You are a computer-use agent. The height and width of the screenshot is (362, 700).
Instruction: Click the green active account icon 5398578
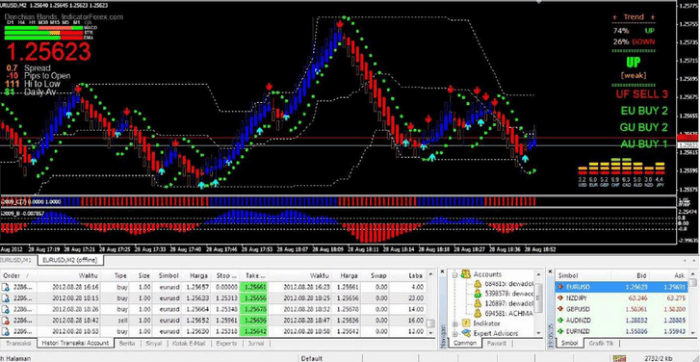pos(478,294)
